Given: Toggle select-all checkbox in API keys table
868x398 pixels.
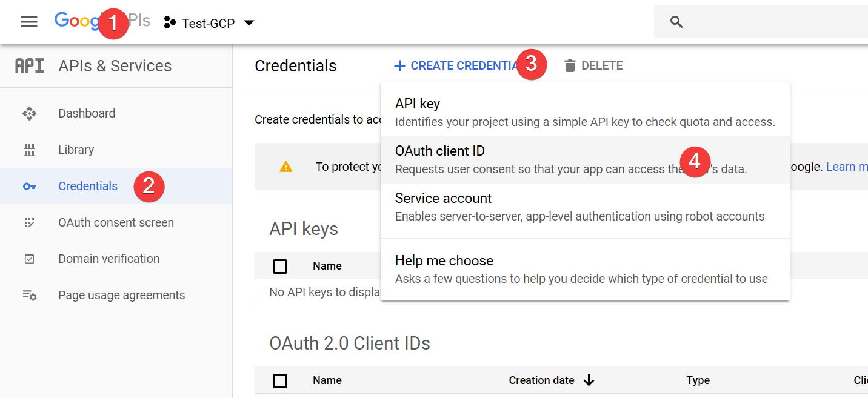Looking at the screenshot, I should tap(280, 266).
